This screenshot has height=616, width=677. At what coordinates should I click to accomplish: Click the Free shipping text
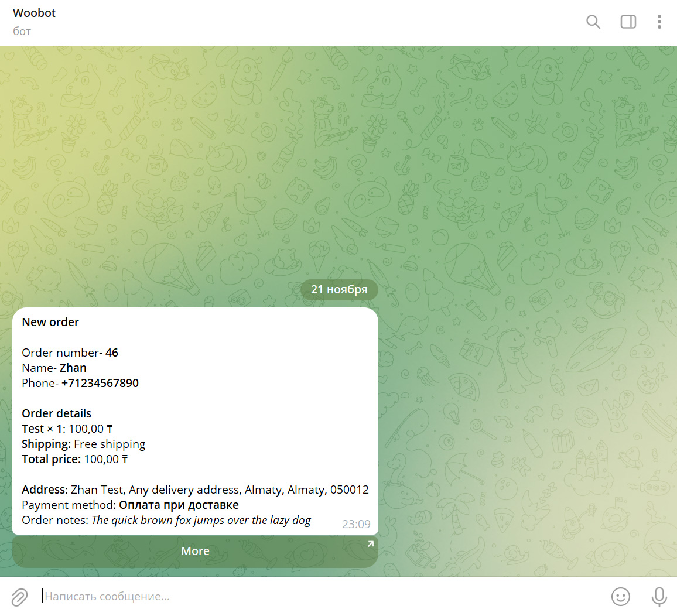tap(110, 444)
